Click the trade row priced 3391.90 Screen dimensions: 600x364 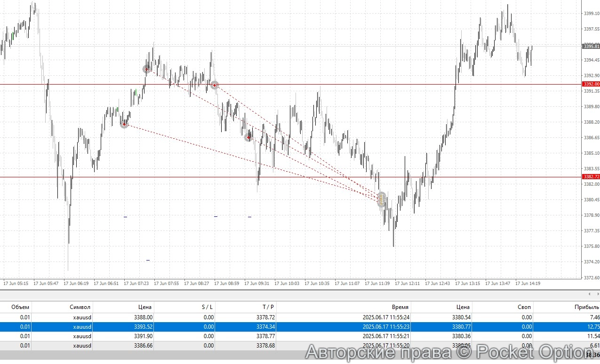pyautogui.click(x=188, y=336)
